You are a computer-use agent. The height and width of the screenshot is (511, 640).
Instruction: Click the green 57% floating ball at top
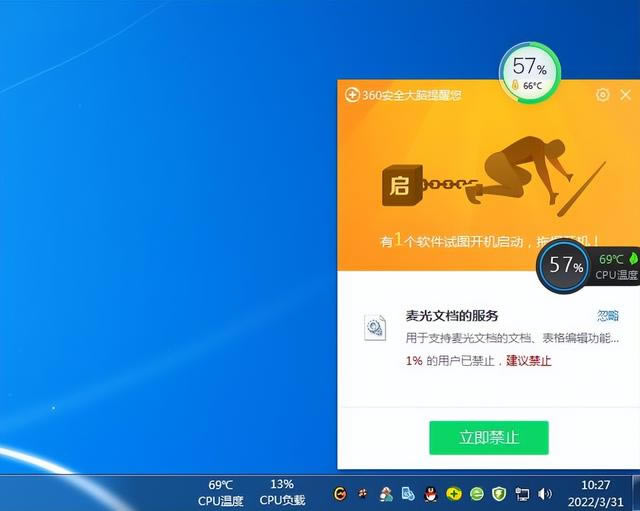pyautogui.click(x=530, y=73)
